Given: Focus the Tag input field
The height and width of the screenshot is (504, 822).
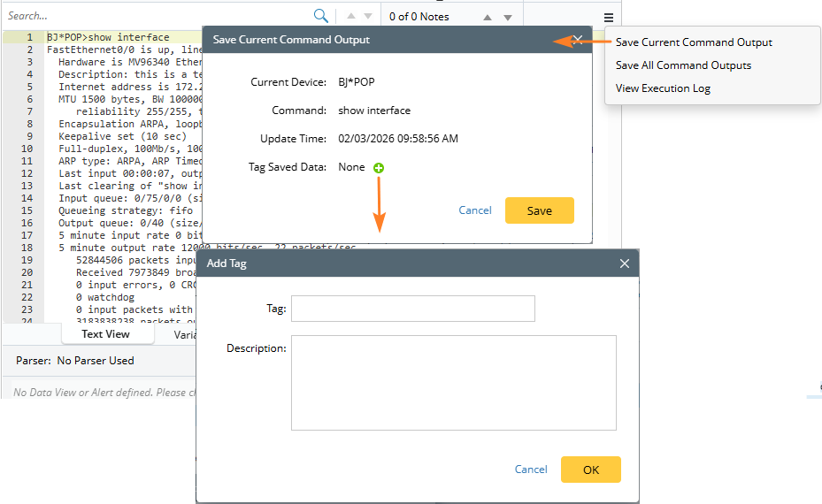Looking at the screenshot, I should 413,309.
